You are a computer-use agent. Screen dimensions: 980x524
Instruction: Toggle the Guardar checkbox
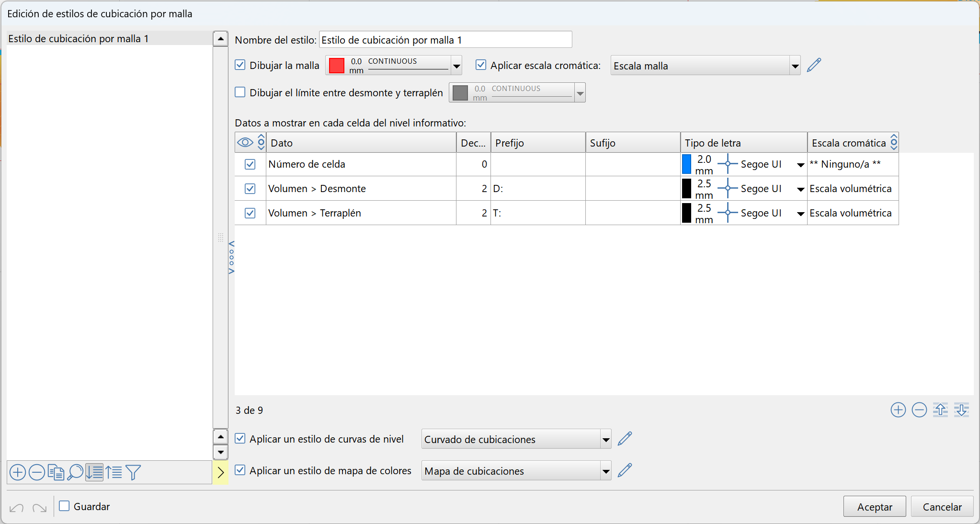pyautogui.click(x=65, y=506)
